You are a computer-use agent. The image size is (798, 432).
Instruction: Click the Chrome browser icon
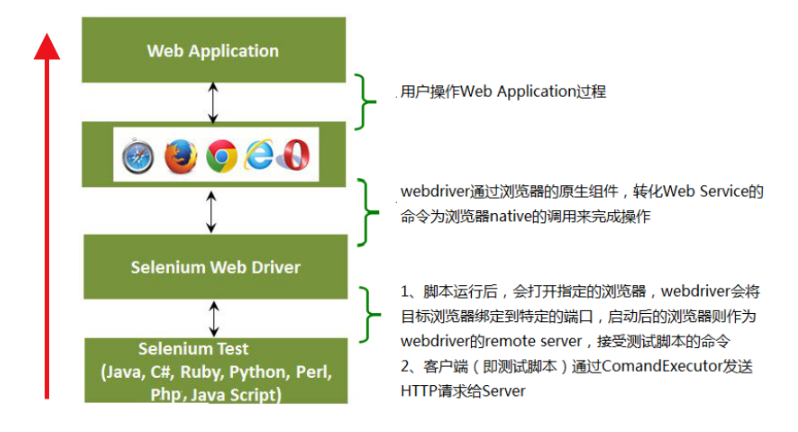(x=221, y=156)
